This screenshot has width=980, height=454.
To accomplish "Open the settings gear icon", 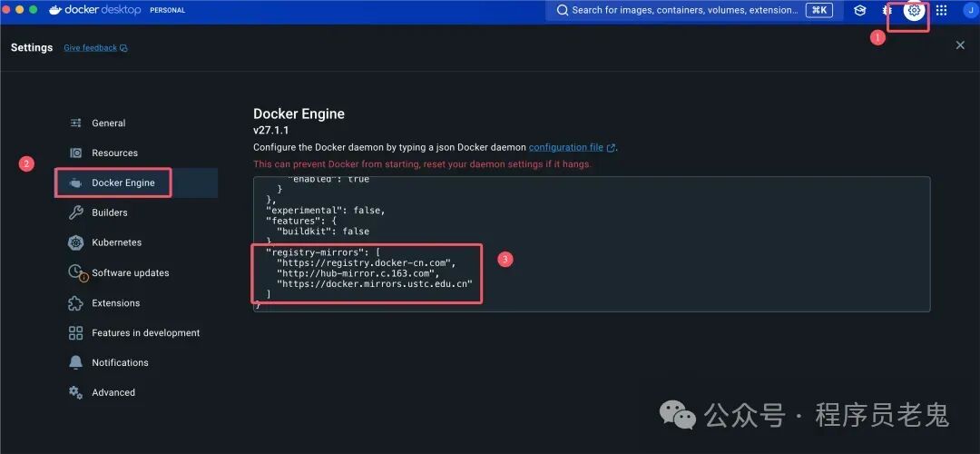I will 915,11.
